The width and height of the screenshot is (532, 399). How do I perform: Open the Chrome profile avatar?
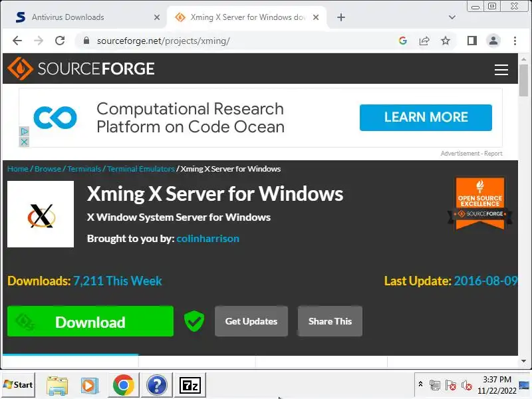(493, 41)
